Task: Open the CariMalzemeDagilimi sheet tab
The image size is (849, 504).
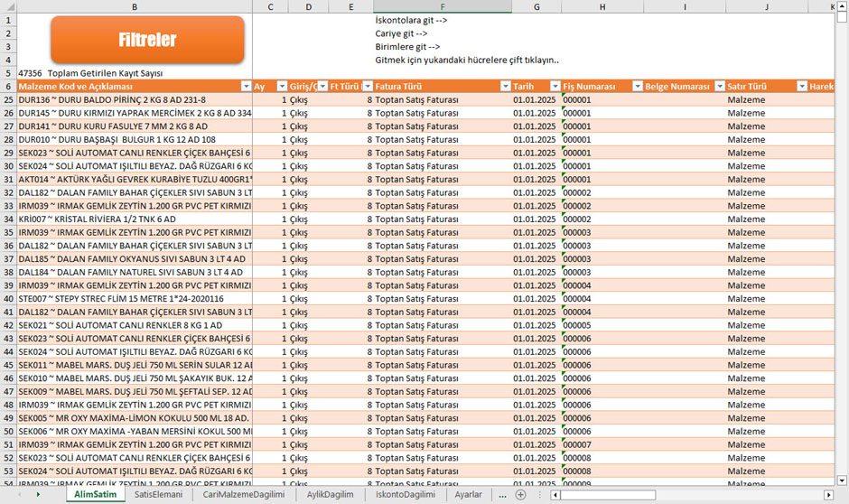Action: (x=244, y=494)
